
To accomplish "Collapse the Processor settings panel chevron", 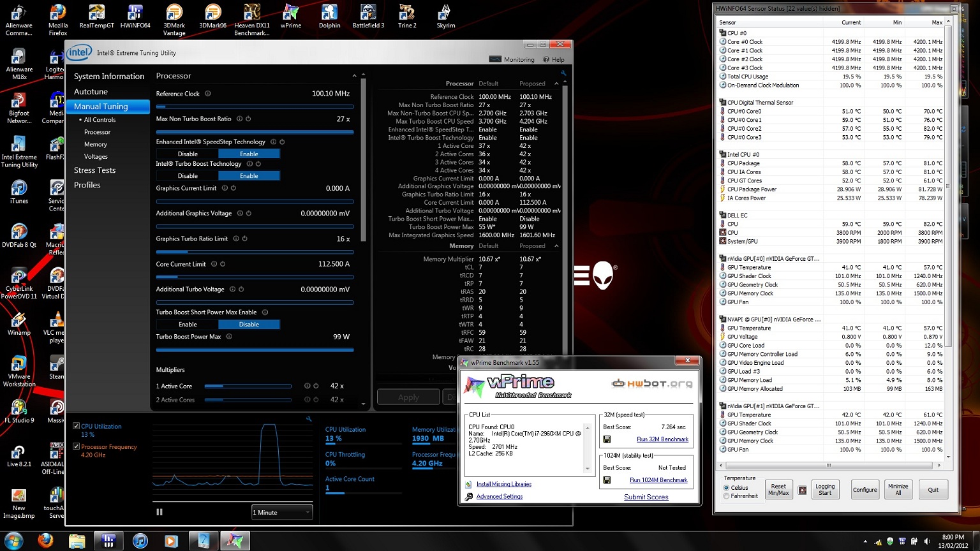I will pos(354,75).
